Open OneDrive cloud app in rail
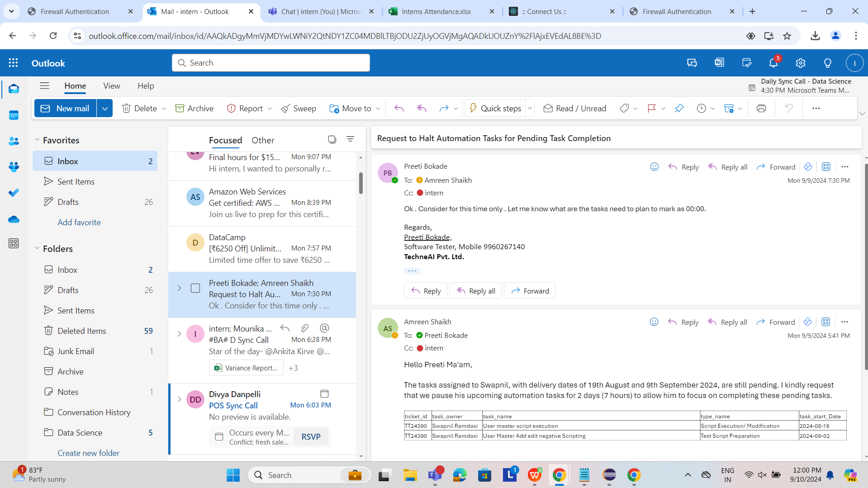 14,219
